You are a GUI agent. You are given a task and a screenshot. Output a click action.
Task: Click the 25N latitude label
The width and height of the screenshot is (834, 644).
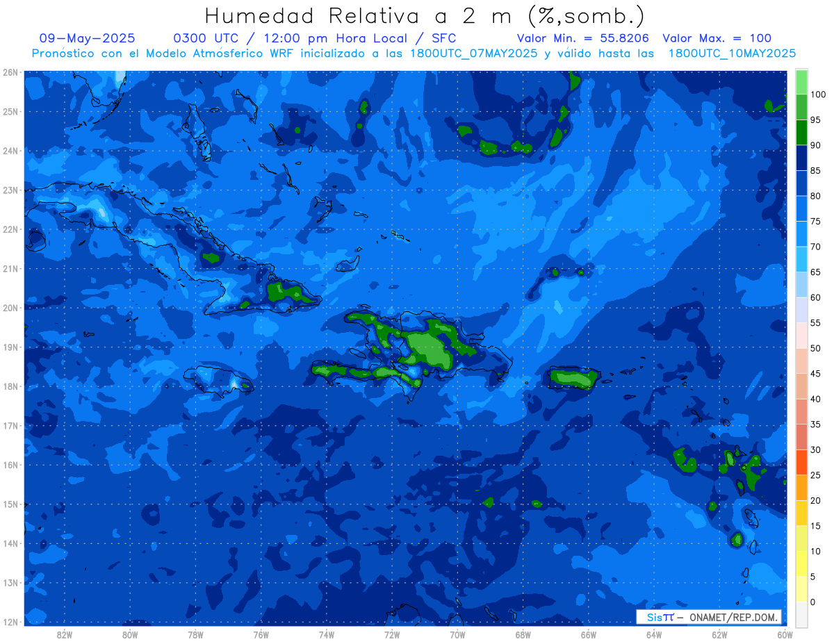pyautogui.click(x=10, y=111)
